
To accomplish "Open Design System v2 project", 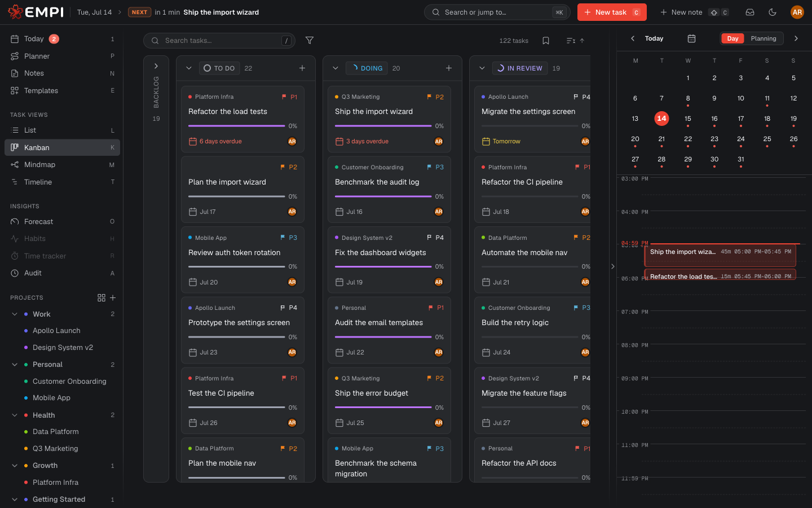I will pyautogui.click(x=63, y=348).
